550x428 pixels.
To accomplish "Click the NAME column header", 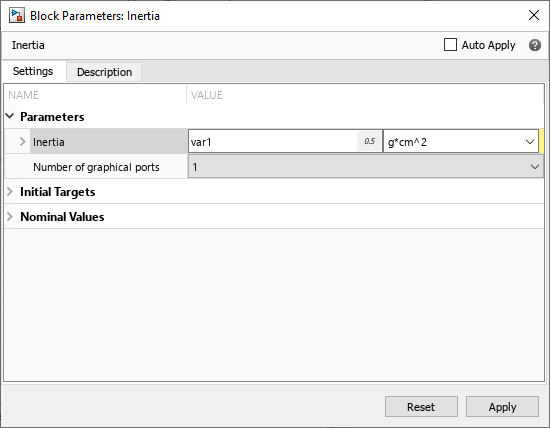I will point(24,95).
